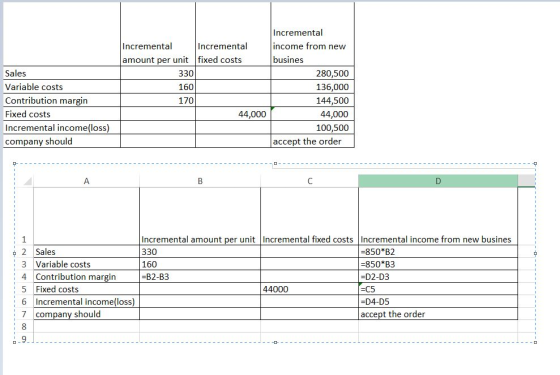Click 'Variable costs' label in row 3
The height and width of the screenshot is (375, 560).
pos(63,264)
